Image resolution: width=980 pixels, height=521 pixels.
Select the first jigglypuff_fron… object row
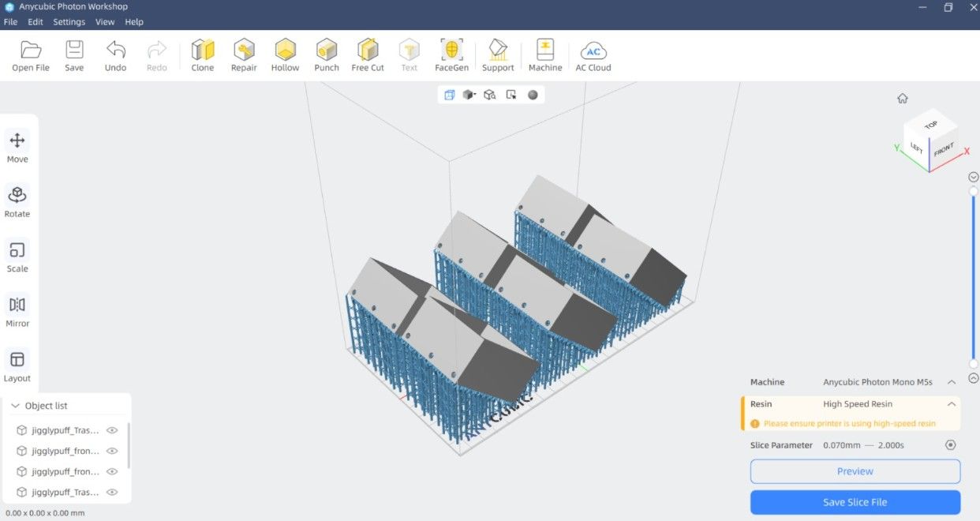[68, 451]
